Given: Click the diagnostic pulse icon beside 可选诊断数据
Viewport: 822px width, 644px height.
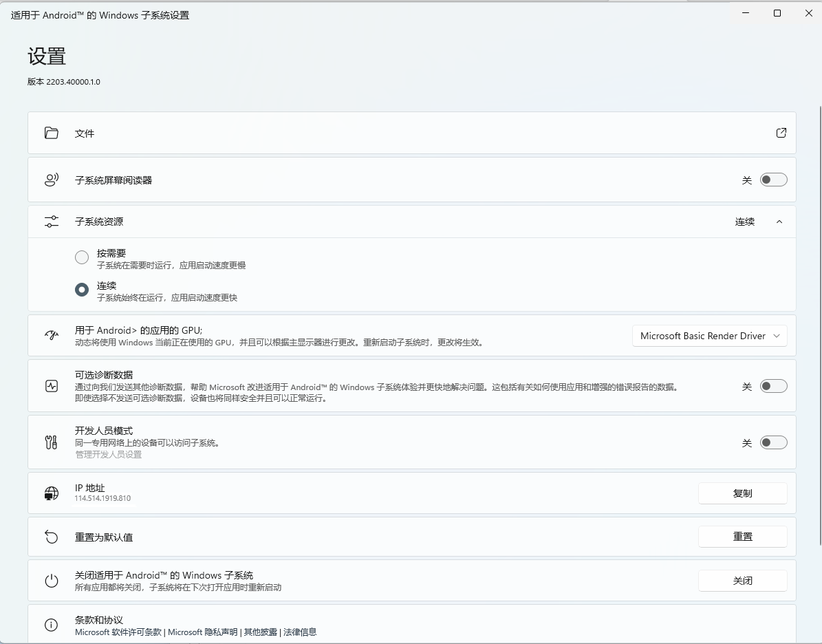Looking at the screenshot, I should [52, 387].
